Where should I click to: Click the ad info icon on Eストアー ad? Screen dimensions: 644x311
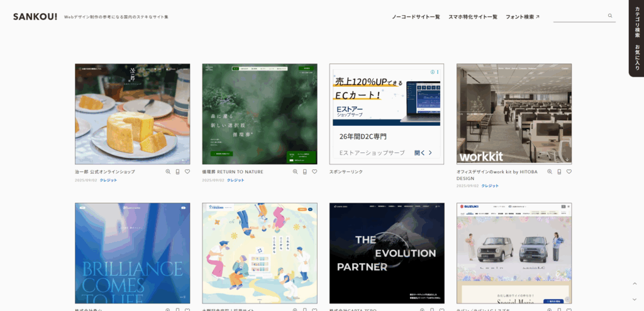click(x=433, y=72)
